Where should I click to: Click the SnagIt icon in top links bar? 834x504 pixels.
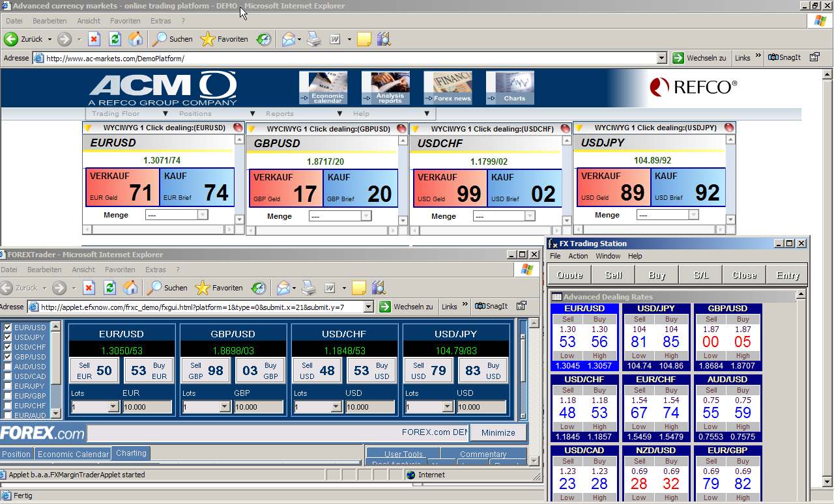[784, 58]
